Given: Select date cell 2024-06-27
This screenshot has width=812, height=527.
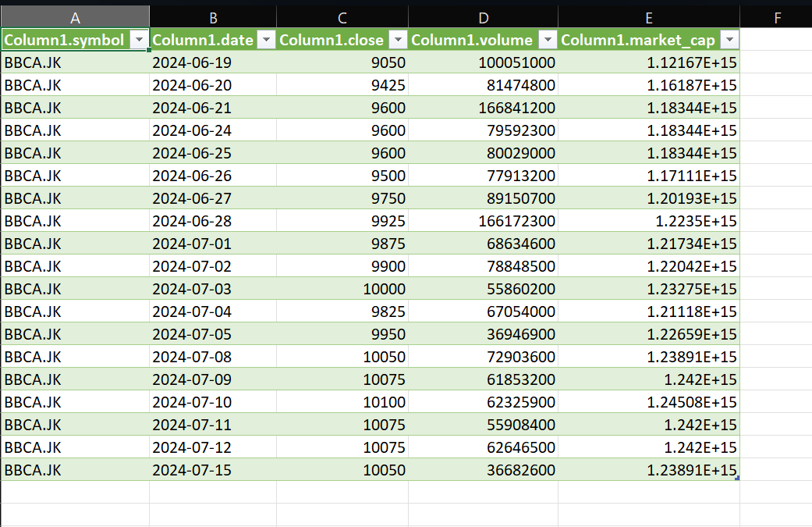Looking at the screenshot, I should tap(213, 198).
